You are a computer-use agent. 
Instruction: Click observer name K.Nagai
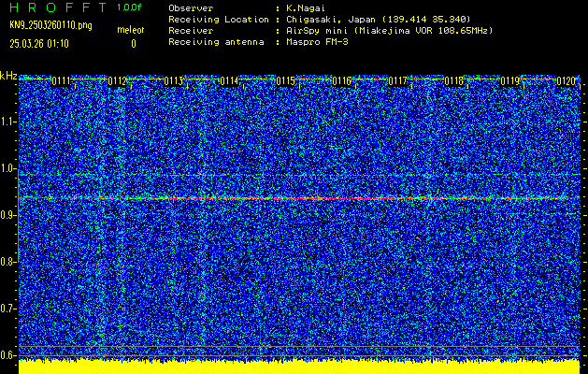306,8
